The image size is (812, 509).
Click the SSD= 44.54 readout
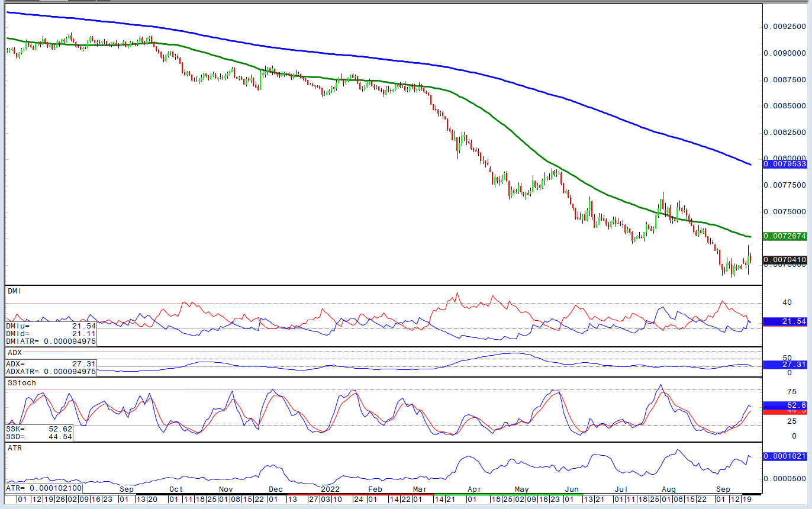click(40, 437)
